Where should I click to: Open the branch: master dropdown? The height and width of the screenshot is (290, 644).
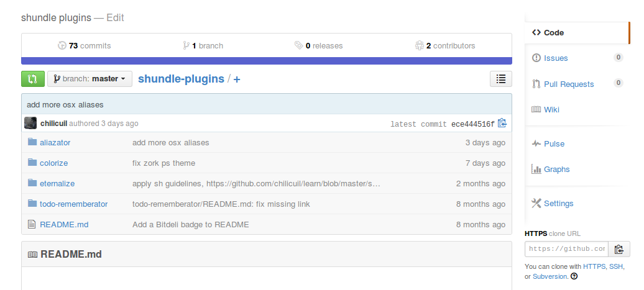[90, 79]
